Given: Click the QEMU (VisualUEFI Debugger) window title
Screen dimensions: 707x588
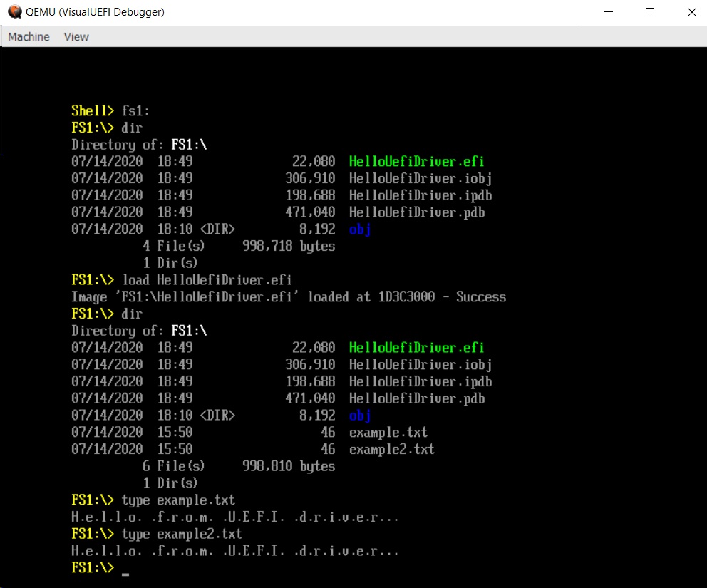Looking at the screenshot, I should (x=95, y=11).
